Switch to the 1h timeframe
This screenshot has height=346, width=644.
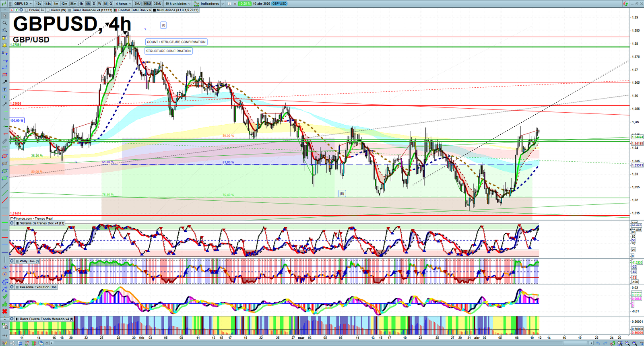pos(81,4)
